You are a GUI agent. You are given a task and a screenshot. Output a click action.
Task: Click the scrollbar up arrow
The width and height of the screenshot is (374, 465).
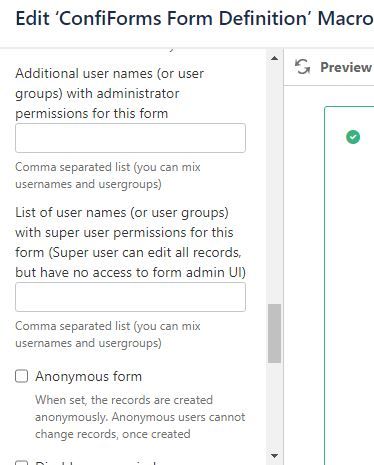coord(274,58)
